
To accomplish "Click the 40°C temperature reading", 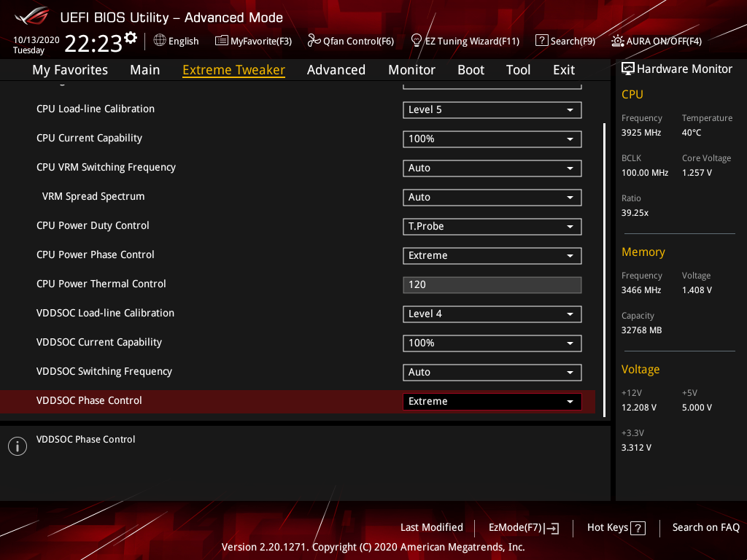I will click(692, 133).
